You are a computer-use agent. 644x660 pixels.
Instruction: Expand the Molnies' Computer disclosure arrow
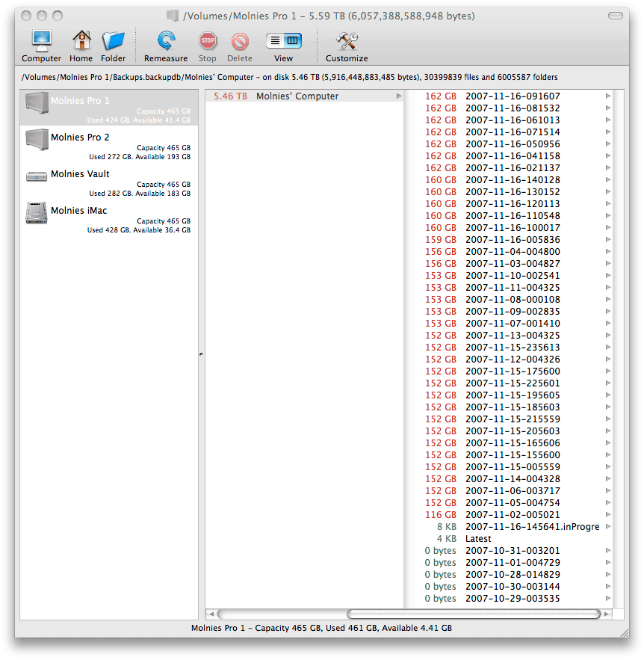(398, 96)
